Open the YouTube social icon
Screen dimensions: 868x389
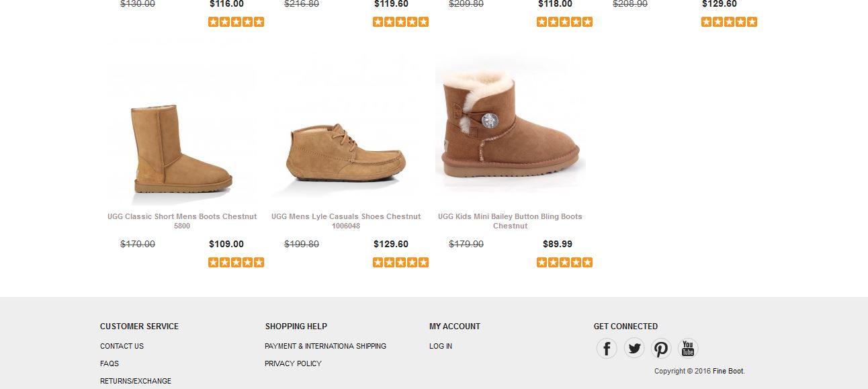tap(688, 348)
